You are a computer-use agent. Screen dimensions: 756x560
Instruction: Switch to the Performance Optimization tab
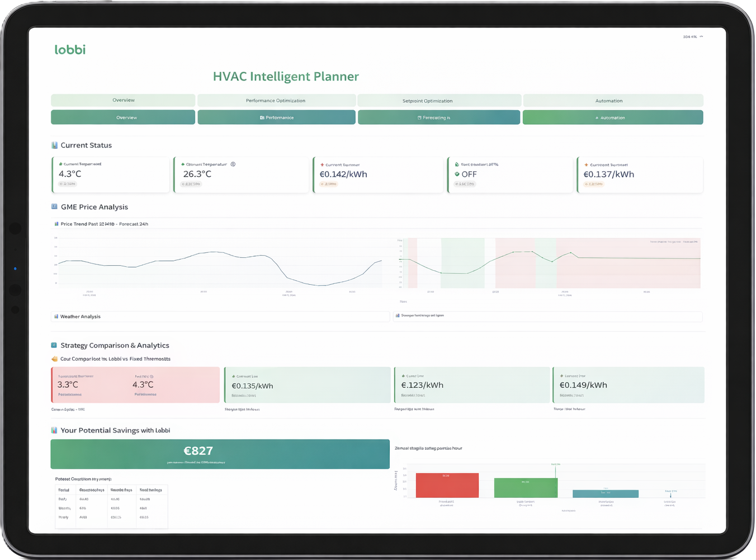276,100
